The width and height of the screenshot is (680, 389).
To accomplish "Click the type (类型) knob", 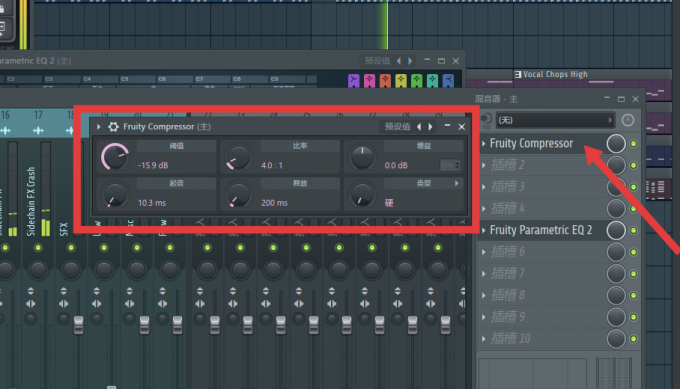I will (362, 195).
